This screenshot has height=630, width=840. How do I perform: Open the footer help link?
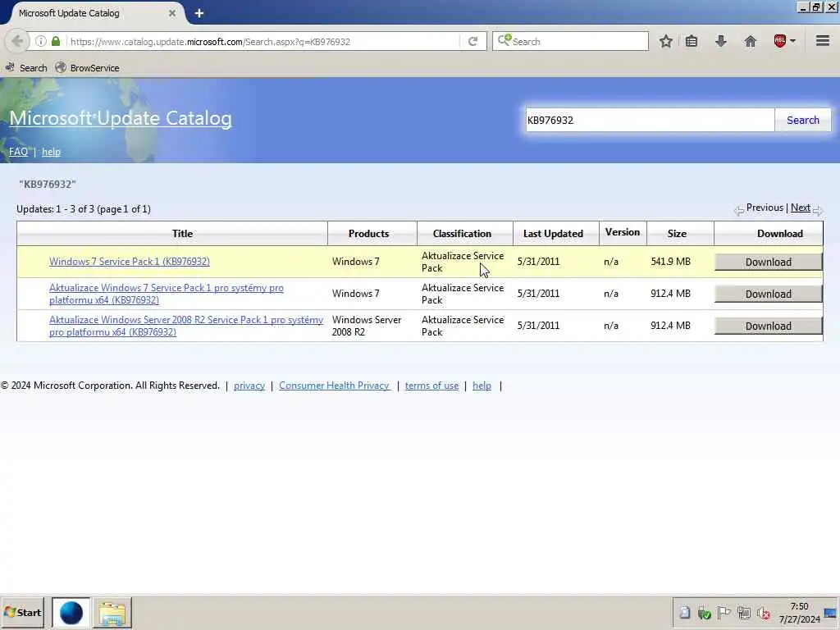pos(482,386)
